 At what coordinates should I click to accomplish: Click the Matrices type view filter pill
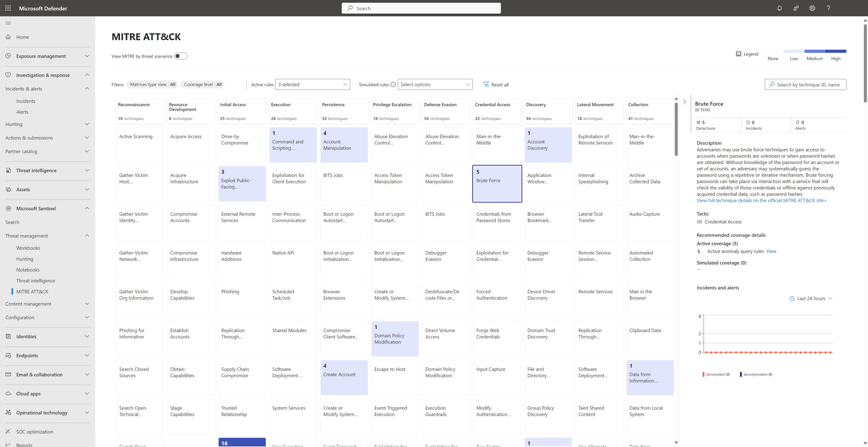152,84
